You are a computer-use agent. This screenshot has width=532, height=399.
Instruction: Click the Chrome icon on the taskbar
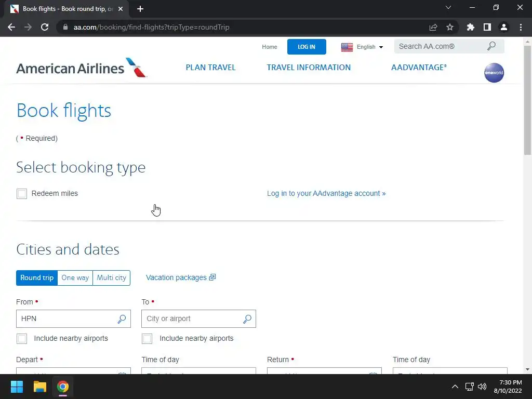[x=63, y=387]
